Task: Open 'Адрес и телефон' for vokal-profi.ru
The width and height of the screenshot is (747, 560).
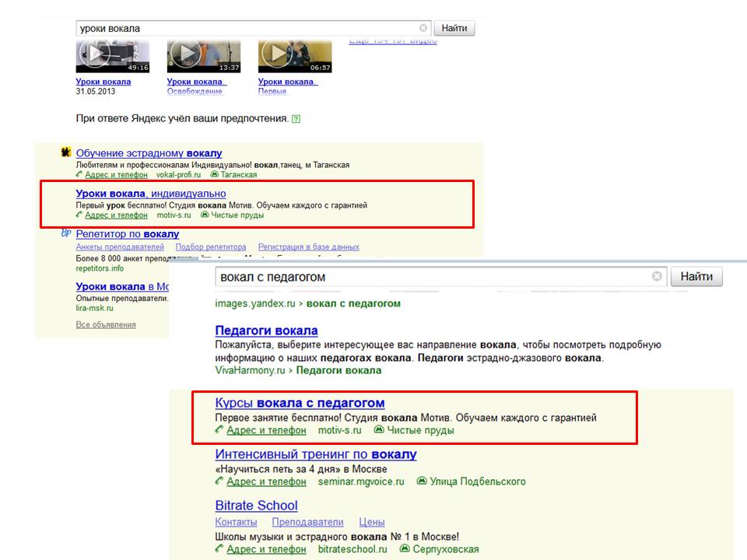Action: click(116, 175)
